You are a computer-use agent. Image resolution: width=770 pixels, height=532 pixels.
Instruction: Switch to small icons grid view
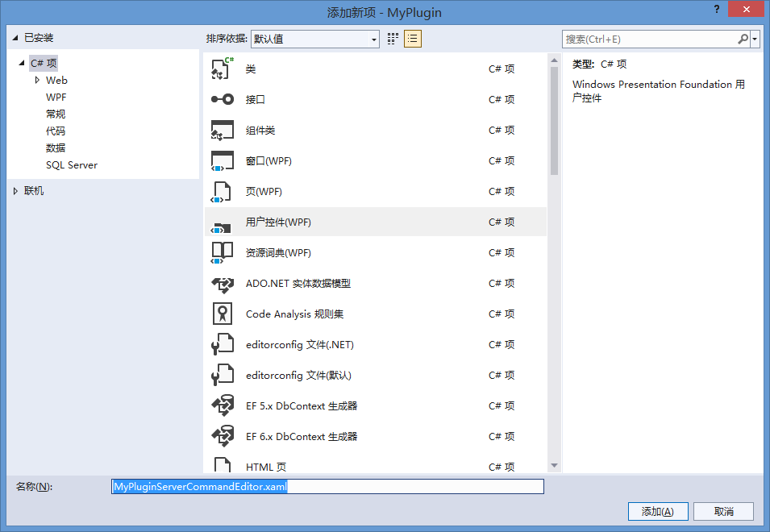393,39
